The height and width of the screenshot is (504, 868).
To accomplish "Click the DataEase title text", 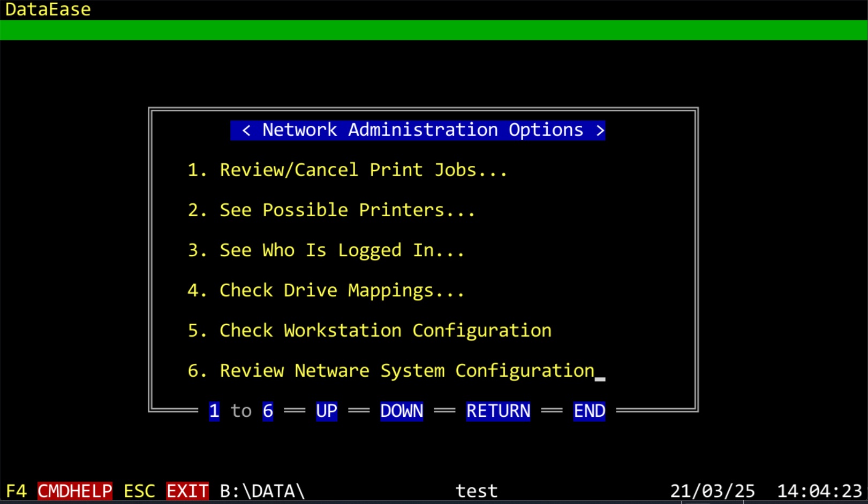I will (48, 10).
